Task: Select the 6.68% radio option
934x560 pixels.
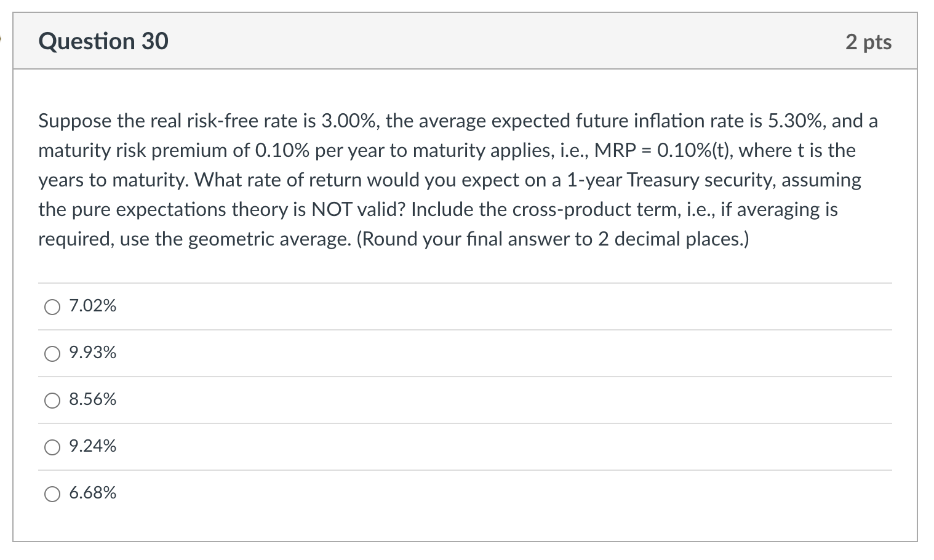Action: tap(52, 494)
